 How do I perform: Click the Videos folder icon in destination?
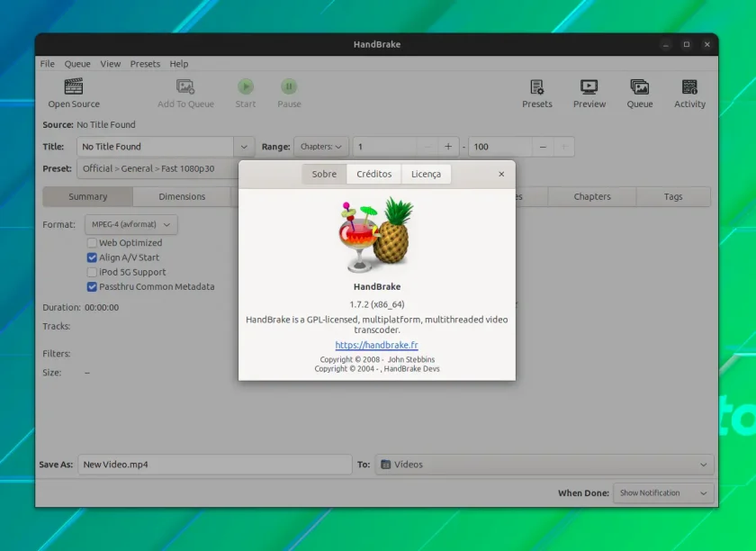[x=386, y=465]
